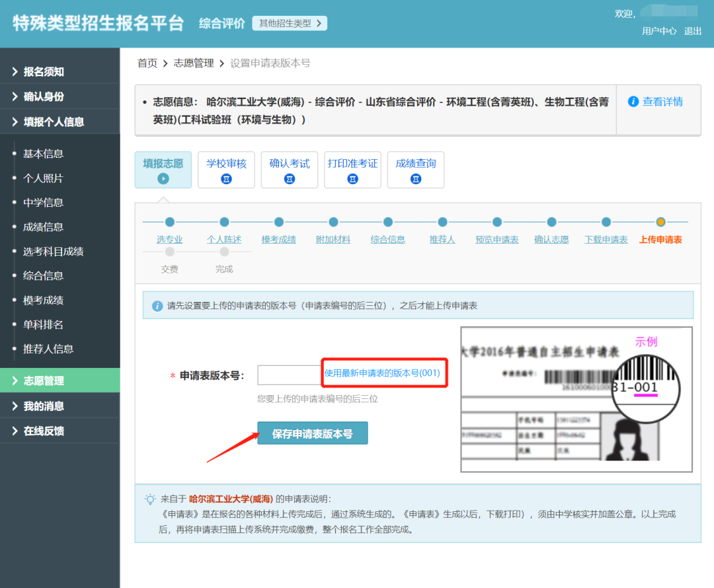The image size is (714, 588).
Task: Click the 附加材料 step link
Action: (x=333, y=239)
